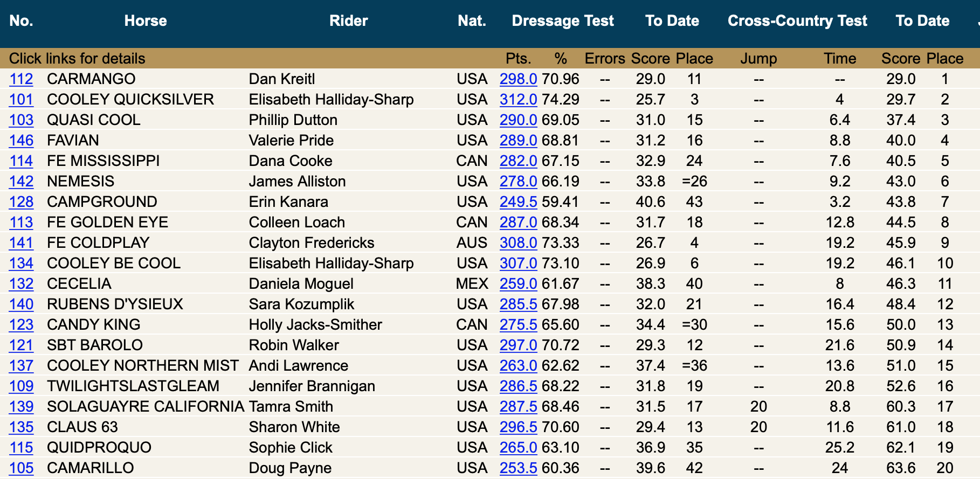Open entry 128 Campground
980x479 pixels.
[21, 202]
